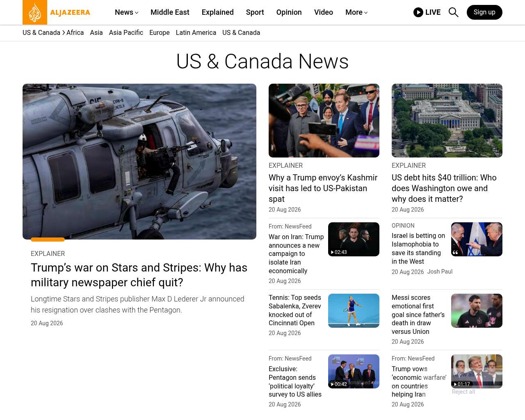Select the Latin America region link
This screenshot has height=420, width=525.
196,33
